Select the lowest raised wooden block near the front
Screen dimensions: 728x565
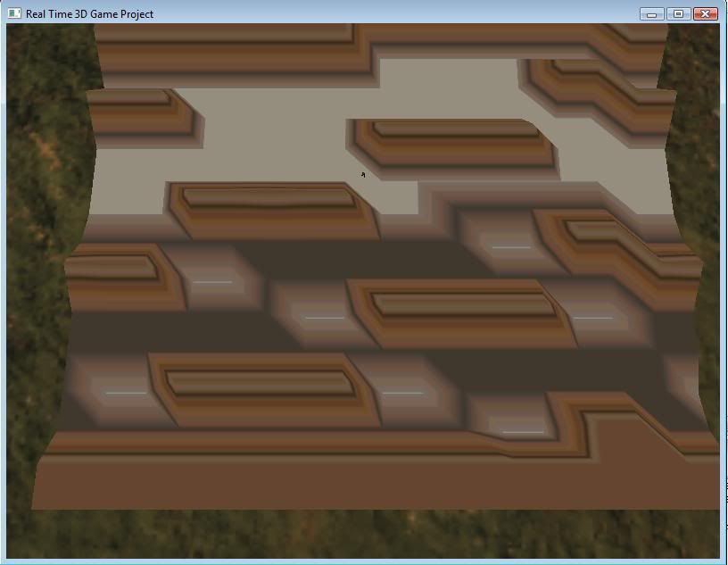coord(259,382)
